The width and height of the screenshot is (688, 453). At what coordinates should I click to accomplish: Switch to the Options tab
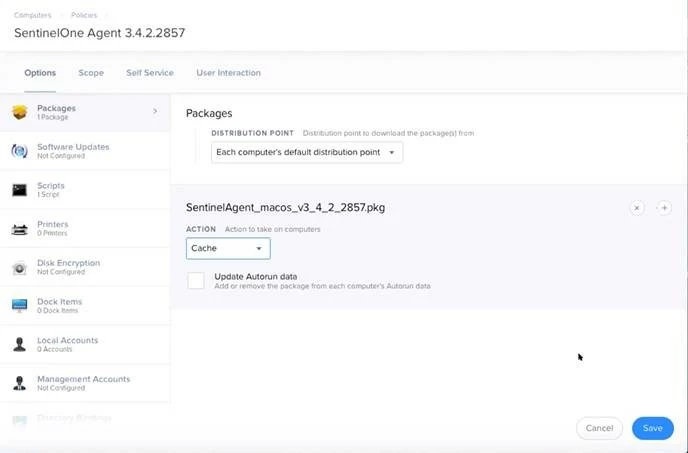coord(40,73)
